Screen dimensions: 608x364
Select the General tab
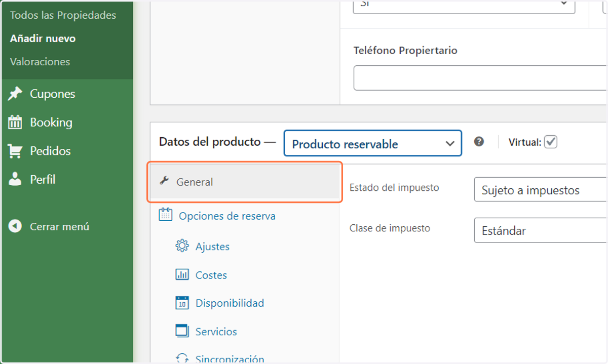coord(245,182)
